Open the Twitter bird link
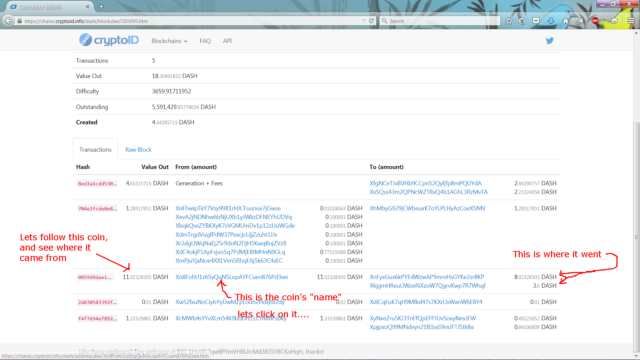The height and width of the screenshot is (360, 640). coord(549,40)
